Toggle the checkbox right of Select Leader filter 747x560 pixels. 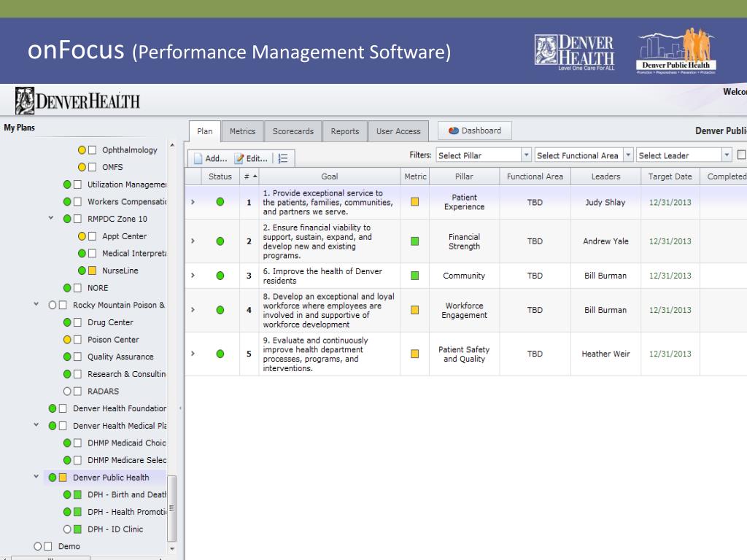(x=742, y=155)
